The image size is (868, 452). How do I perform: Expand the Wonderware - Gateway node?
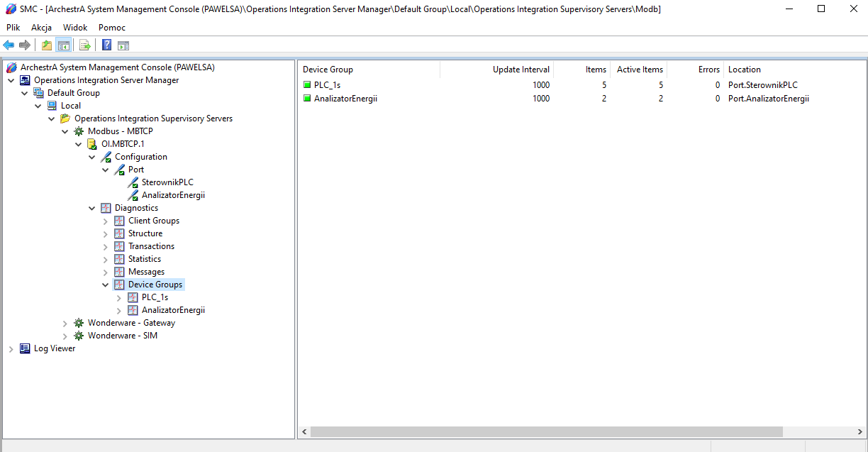(65, 323)
